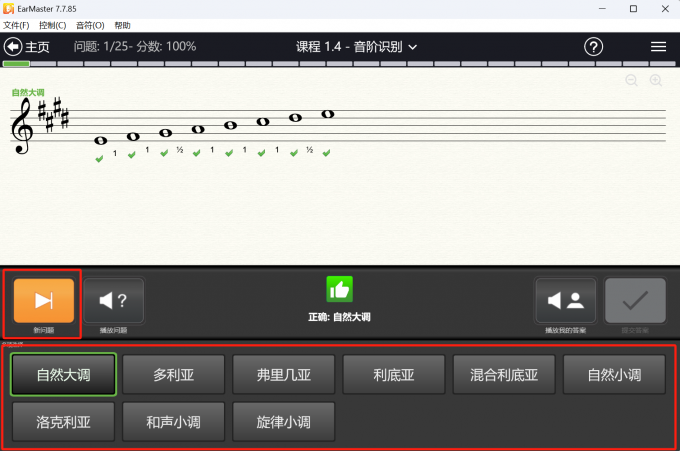Play my answer with speaker-person icon
Image resolution: width=680 pixels, height=451 pixels.
[566, 301]
